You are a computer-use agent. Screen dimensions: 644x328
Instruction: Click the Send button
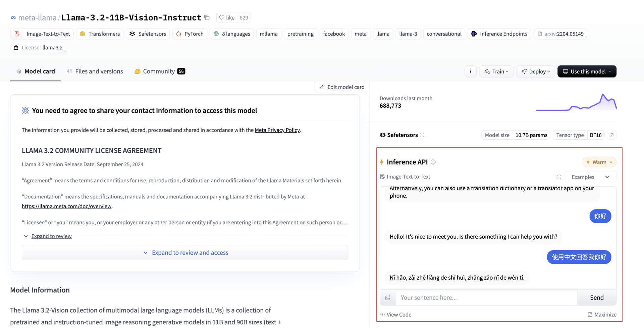597,297
